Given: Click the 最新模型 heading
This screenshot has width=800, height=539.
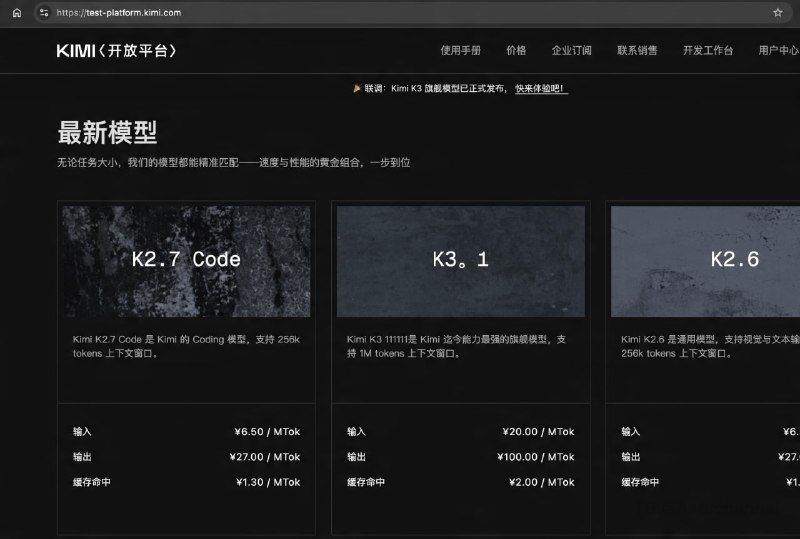Looking at the screenshot, I should point(107,133).
